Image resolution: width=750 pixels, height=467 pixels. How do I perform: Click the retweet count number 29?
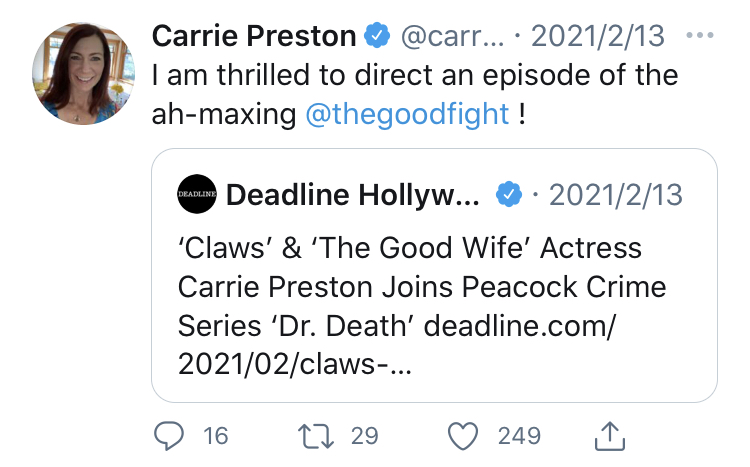pyautogui.click(x=364, y=436)
